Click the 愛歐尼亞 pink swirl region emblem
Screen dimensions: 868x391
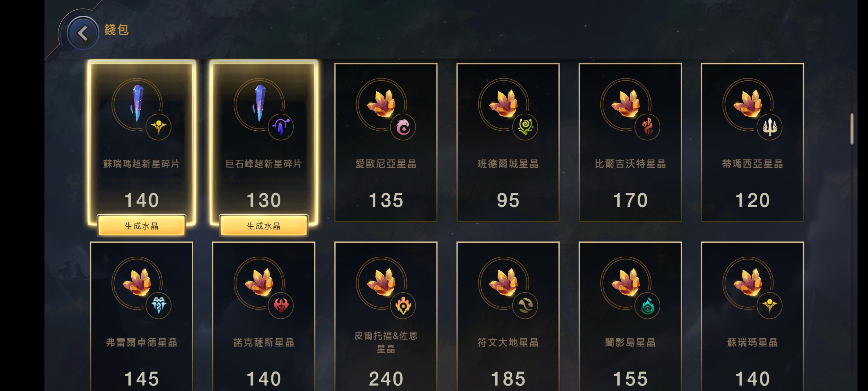[x=403, y=127]
